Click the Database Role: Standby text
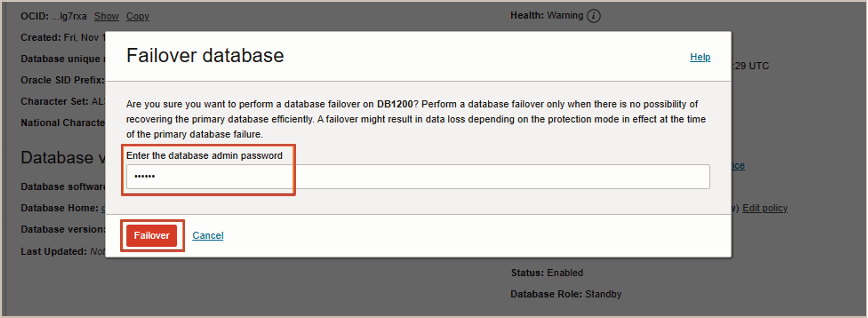 pyautogui.click(x=566, y=294)
